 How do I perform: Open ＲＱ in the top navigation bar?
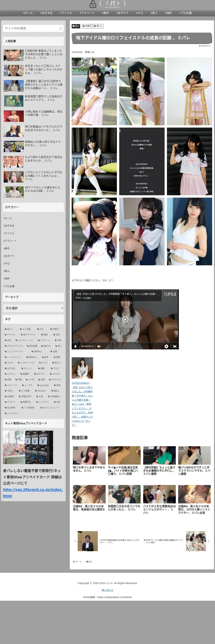(x=139, y=13)
